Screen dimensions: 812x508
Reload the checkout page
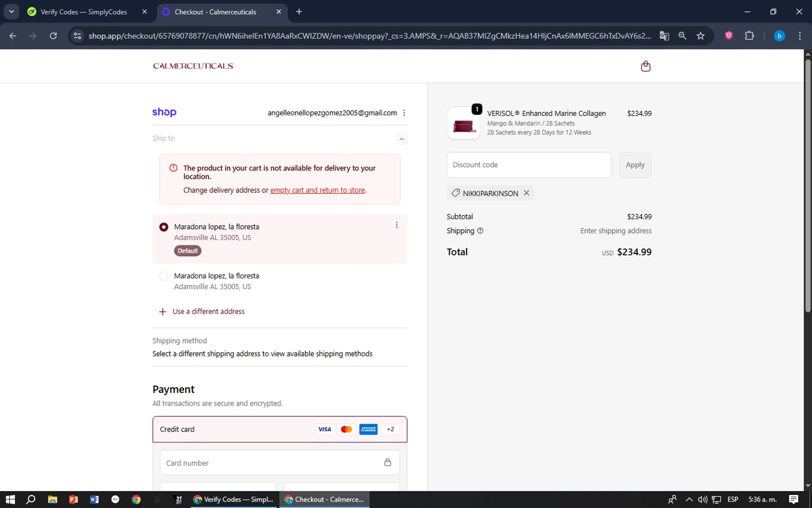[53, 36]
